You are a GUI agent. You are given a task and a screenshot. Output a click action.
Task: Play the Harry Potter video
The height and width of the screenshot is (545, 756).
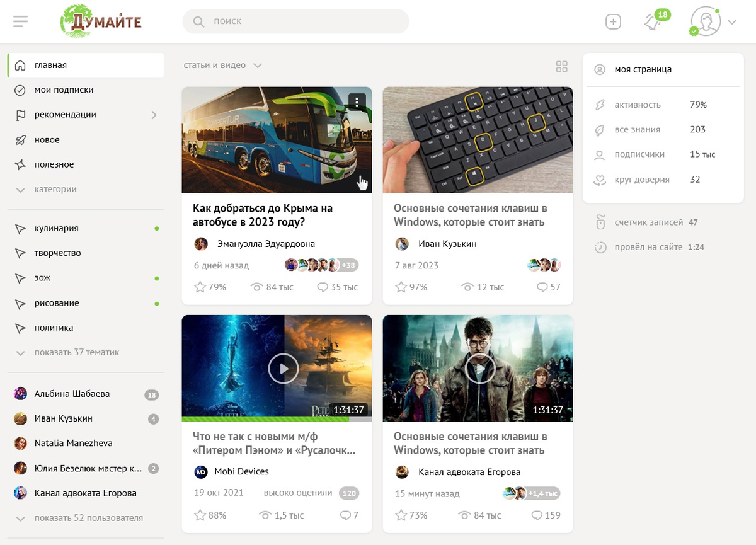click(x=479, y=369)
